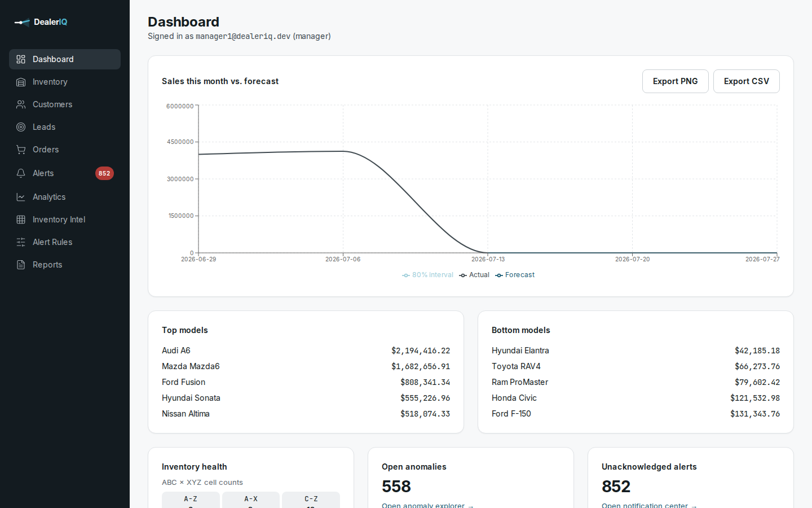Click the Hyundai Sonata entry
The width and height of the screenshot is (812, 508).
click(306, 398)
